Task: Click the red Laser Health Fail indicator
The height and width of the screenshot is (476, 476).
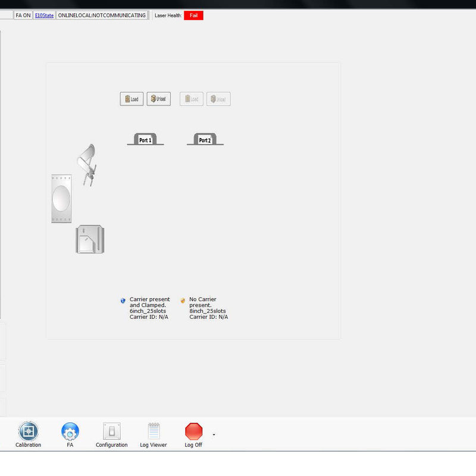Action: pyautogui.click(x=193, y=15)
